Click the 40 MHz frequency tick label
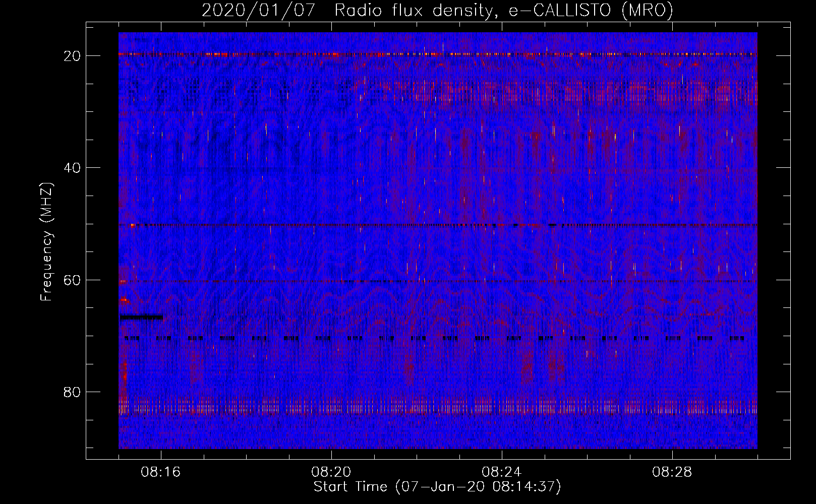 73,168
